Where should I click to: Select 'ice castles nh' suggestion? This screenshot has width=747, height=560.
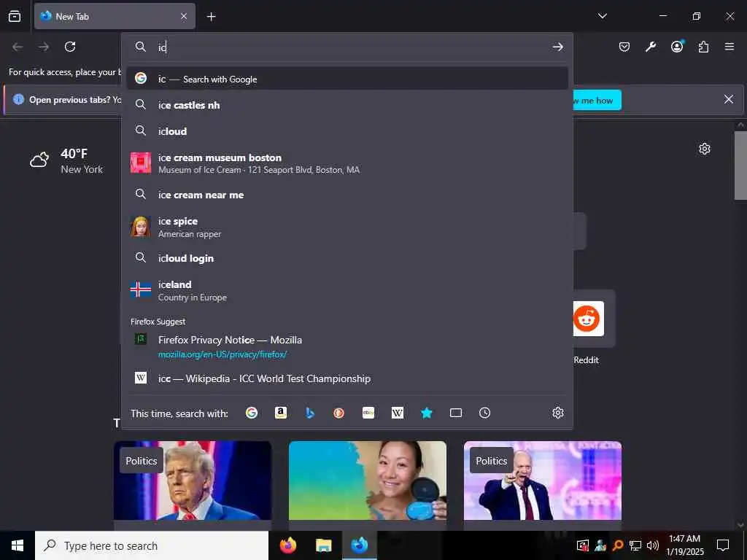pos(347,105)
